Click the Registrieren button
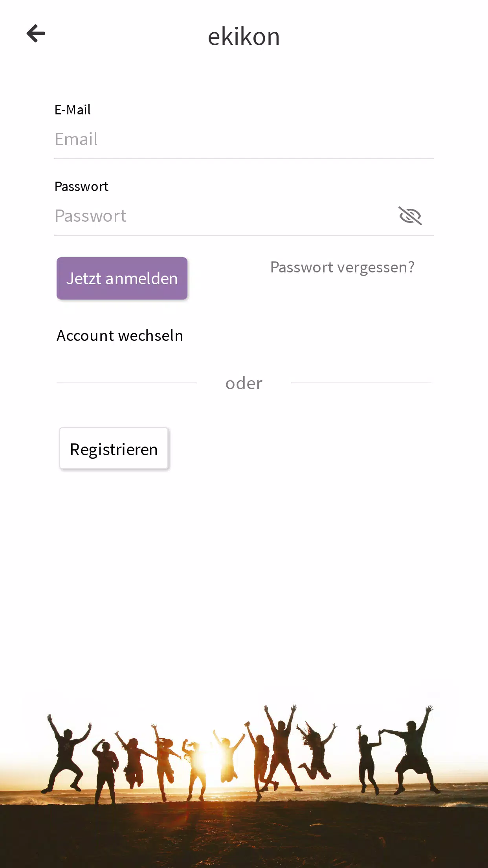 (x=114, y=449)
